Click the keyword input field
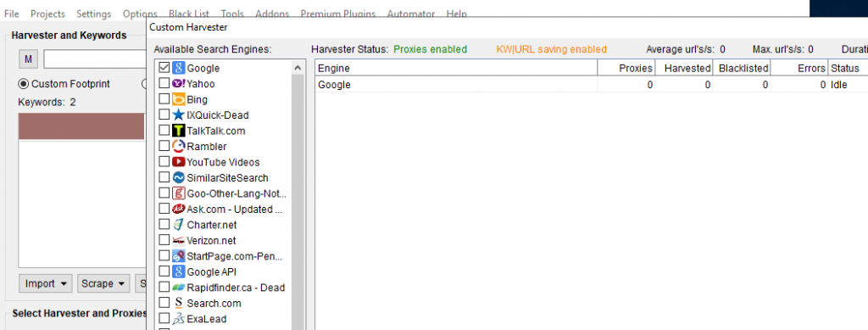This screenshot has width=868, height=330. point(94,59)
